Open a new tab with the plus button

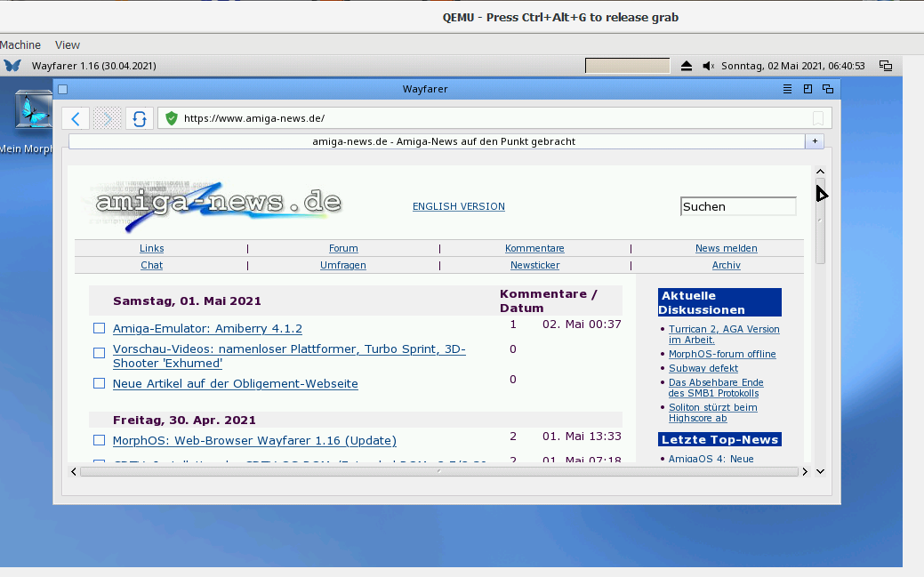815,141
